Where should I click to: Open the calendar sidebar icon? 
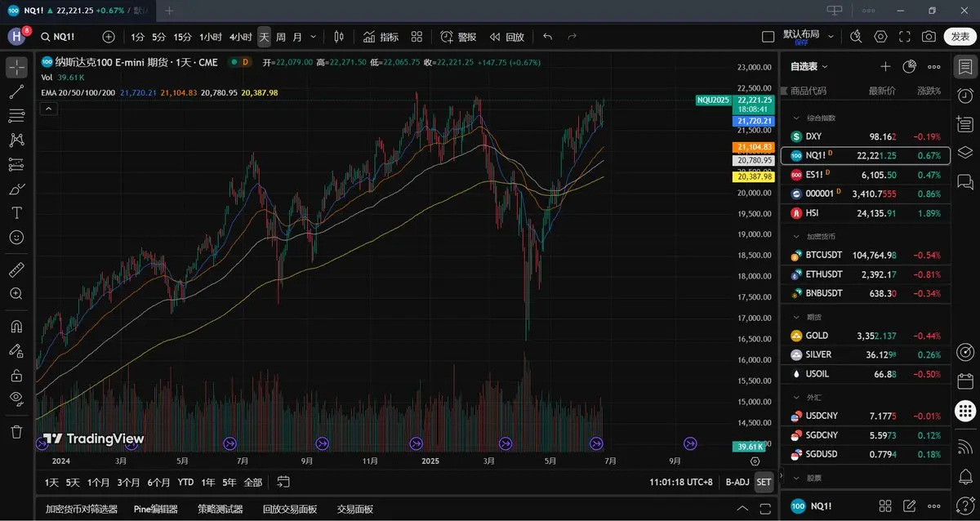(964, 381)
